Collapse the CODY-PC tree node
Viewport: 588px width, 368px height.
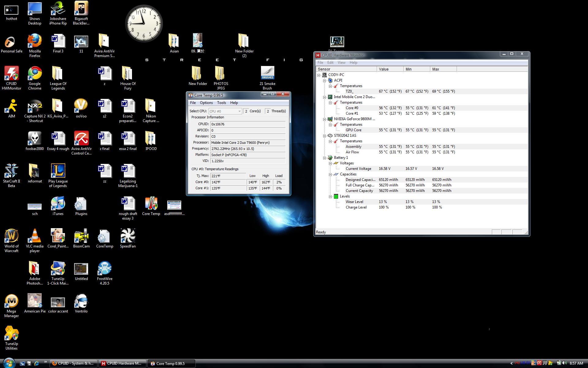pyautogui.click(x=319, y=75)
